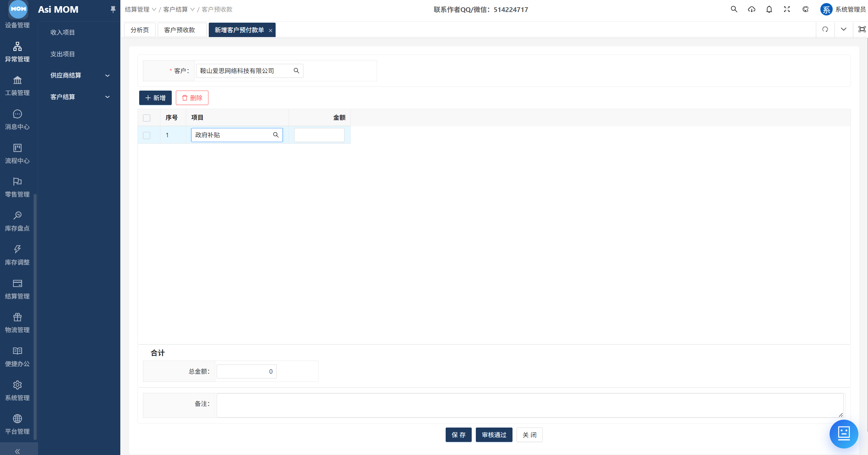Image resolution: width=868 pixels, height=455 pixels.
Task: Click the 总金额 total field
Action: pyautogui.click(x=246, y=371)
